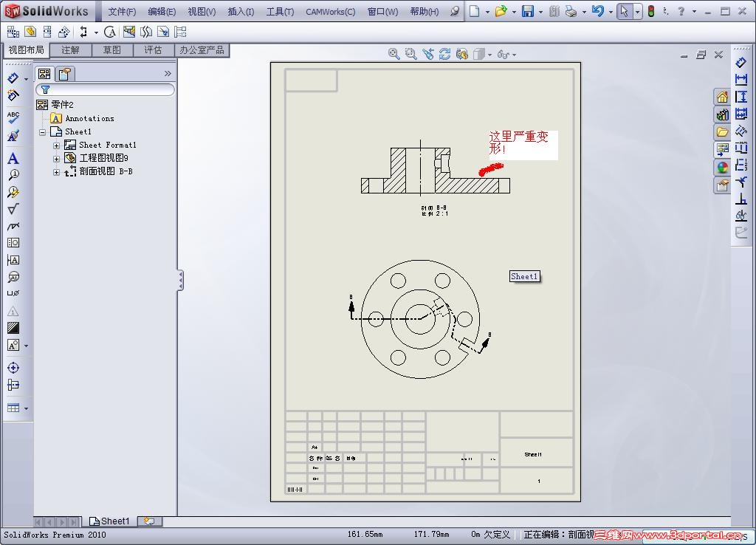The height and width of the screenshot is (545, 756).
Task: Click the Model View icon
Action: click(x=30, y=32)
